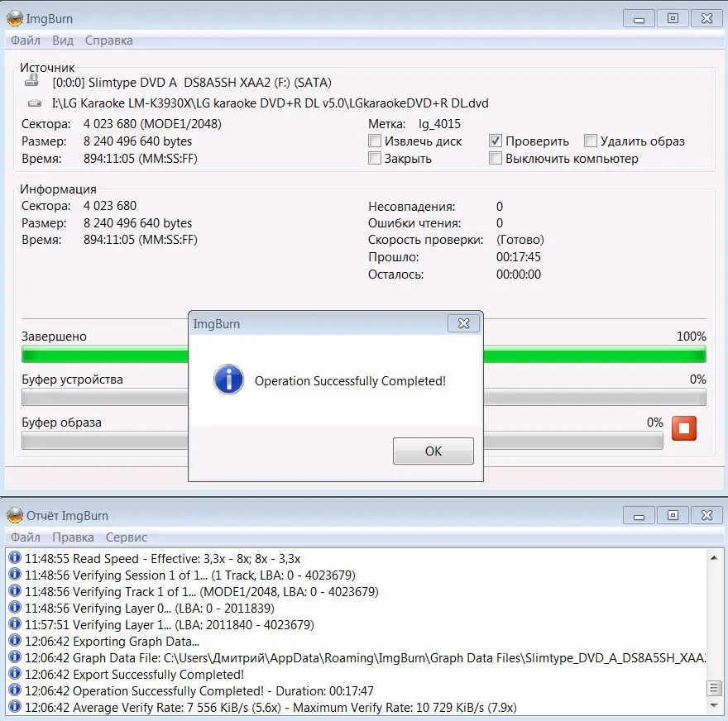
Task: Click the info icon beside Export Successfully Completed line
Action: (x=15, y=673)
